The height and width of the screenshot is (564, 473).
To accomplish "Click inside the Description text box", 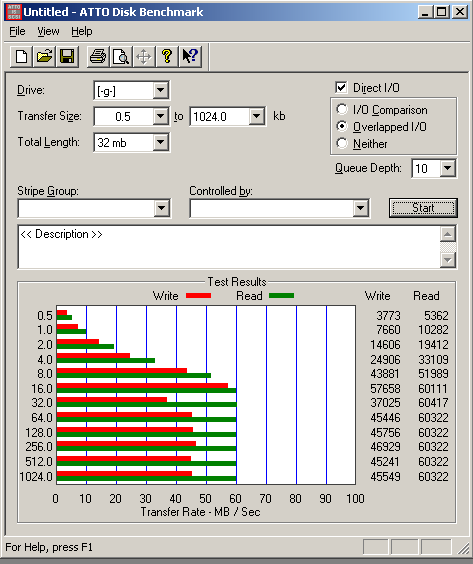I will pyautogui.click(x=229, y=247).
